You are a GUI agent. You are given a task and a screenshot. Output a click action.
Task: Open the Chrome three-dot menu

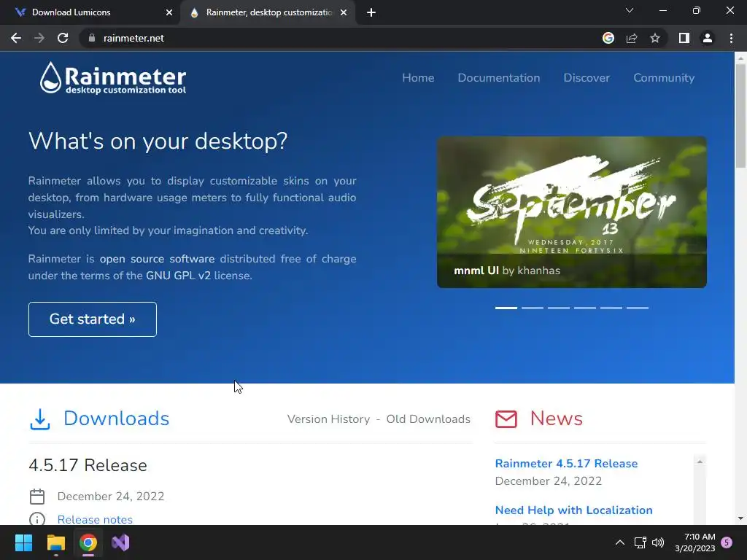coord(731,38)
